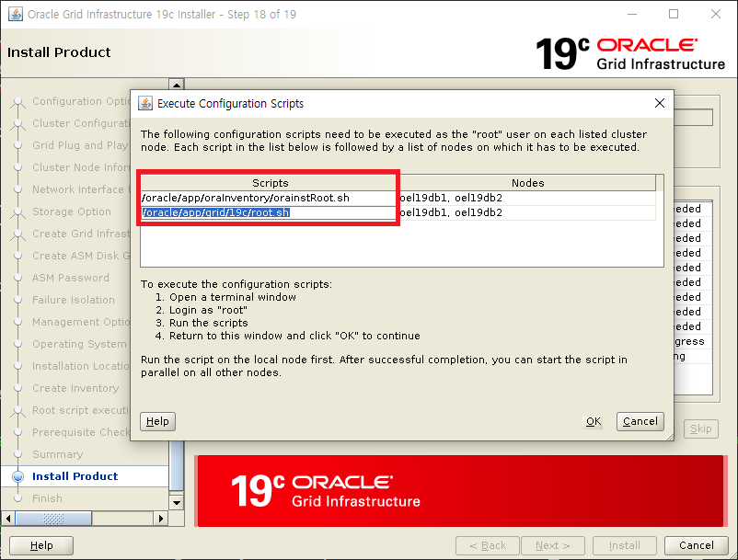Select the Root script execution step
This screenshot has height=560, width=738.
80,410
